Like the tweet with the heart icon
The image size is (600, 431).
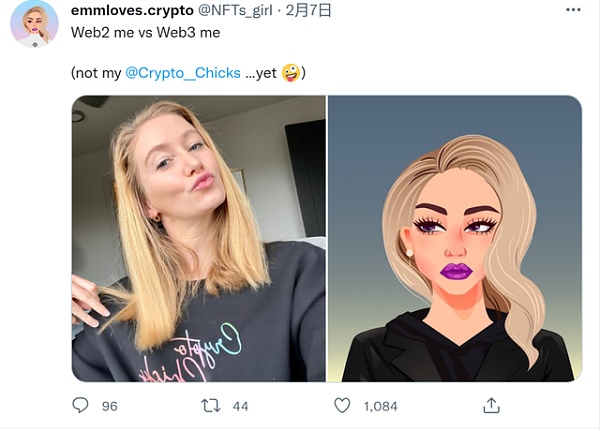342,405
